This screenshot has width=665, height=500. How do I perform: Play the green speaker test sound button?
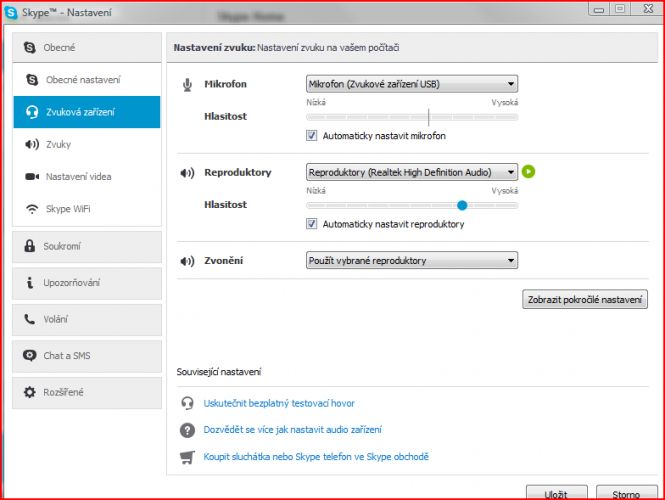click(528, 172)
